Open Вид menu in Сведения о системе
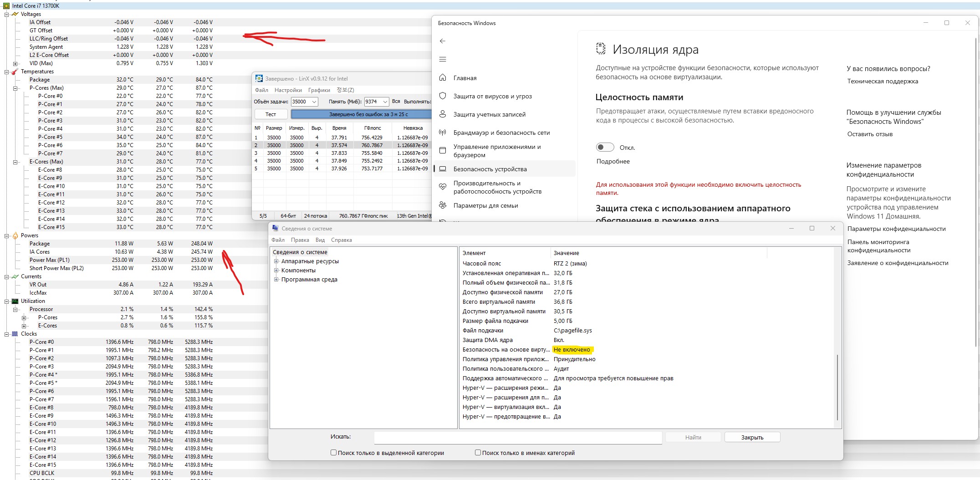Image resolution: width=980 pixels, height=480 pixels. (320, 240)
